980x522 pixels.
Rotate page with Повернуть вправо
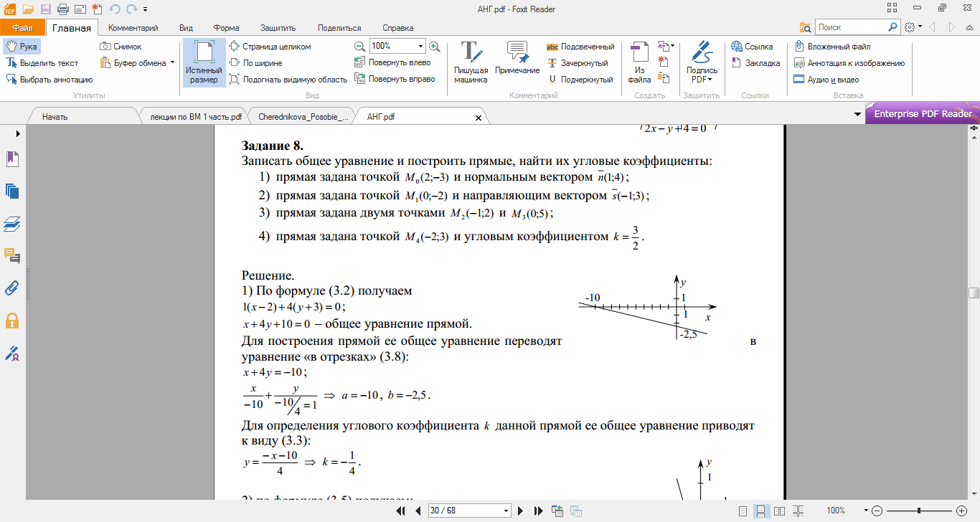[x=395, y=80]
